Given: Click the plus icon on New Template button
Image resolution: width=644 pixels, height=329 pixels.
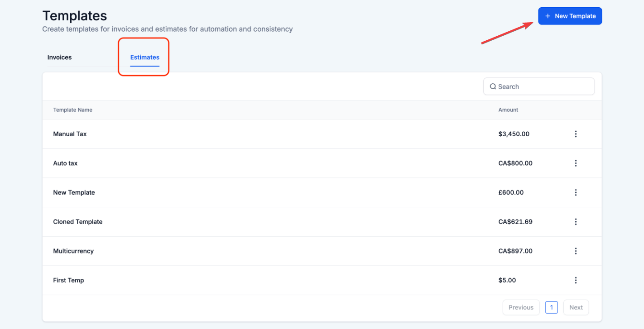Looking at the screenshot, I should tap(548, 16).
